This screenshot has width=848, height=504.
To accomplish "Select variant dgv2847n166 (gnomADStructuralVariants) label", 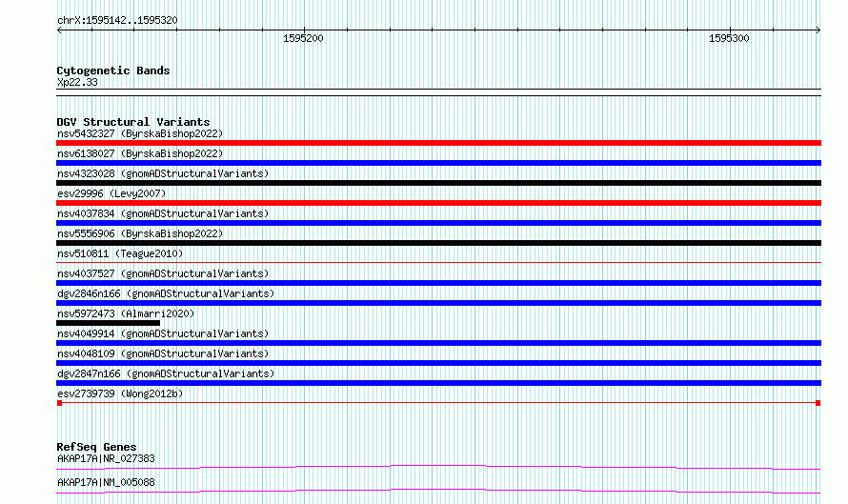I will point(166,373).
